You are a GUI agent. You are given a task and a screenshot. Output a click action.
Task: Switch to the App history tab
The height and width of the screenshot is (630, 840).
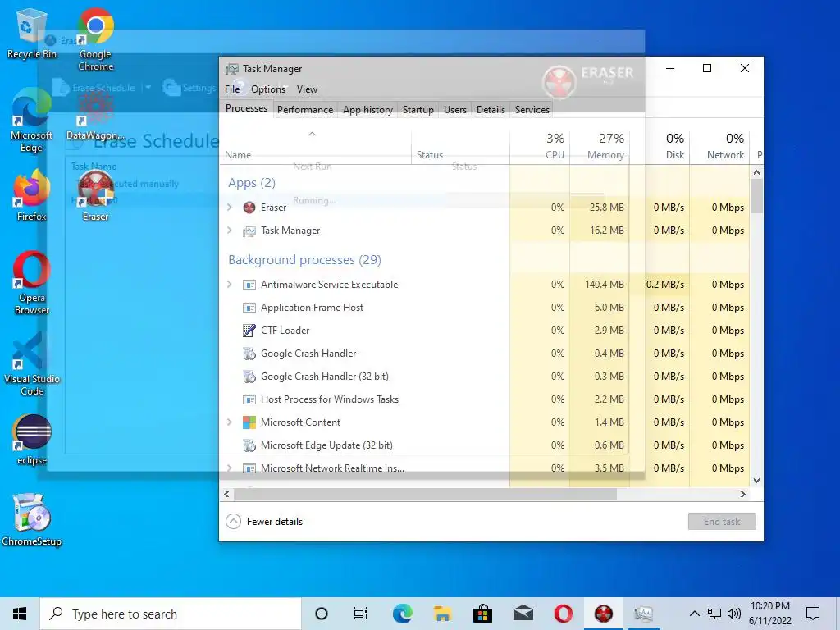click(x=367, y=110)
